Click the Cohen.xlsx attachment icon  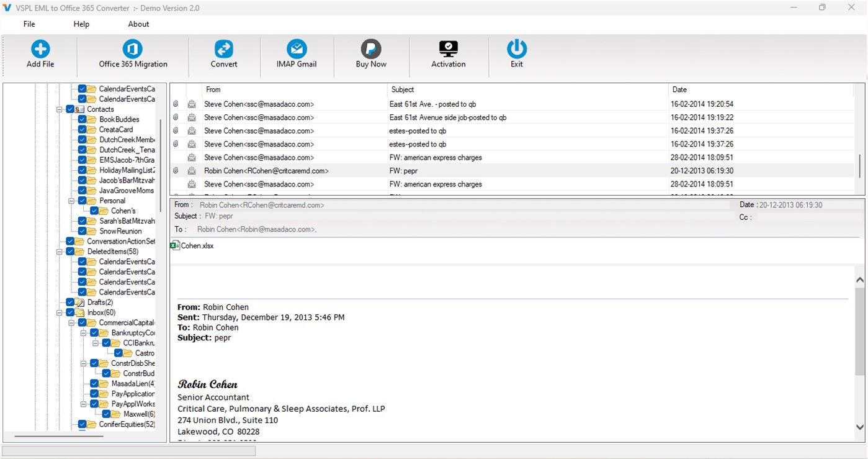click(x=174, y=245)
